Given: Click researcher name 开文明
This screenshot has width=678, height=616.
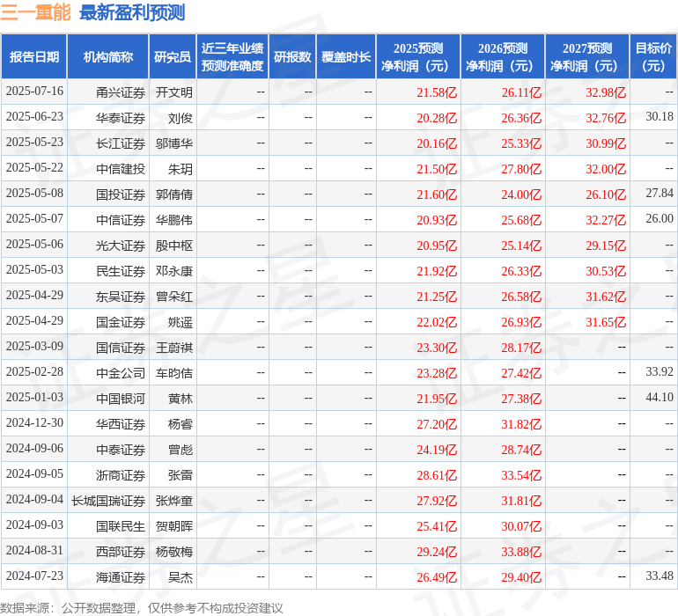Looking at the screenshot, I should (174, 92).
